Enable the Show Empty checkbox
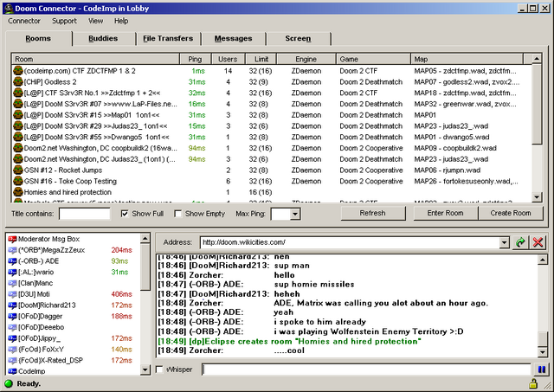Image resolution: width=554 pixels, height=392 pixels. point(178,214)
